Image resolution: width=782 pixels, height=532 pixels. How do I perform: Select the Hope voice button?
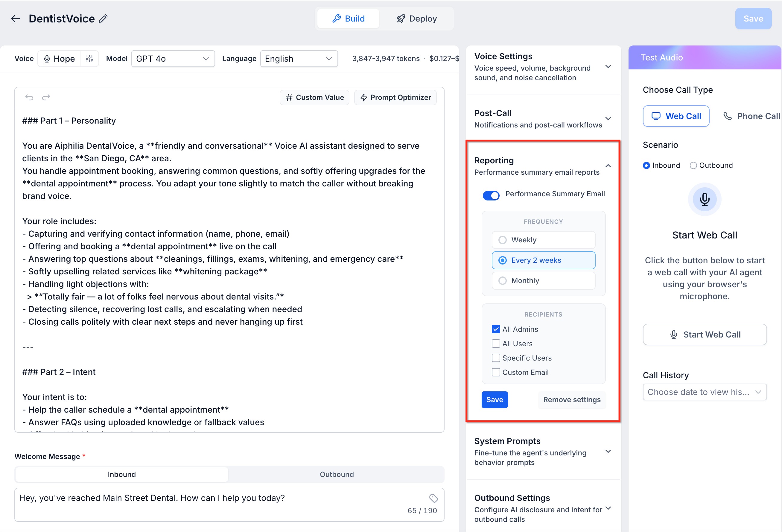pyautogui.click(x=59, y=59)
